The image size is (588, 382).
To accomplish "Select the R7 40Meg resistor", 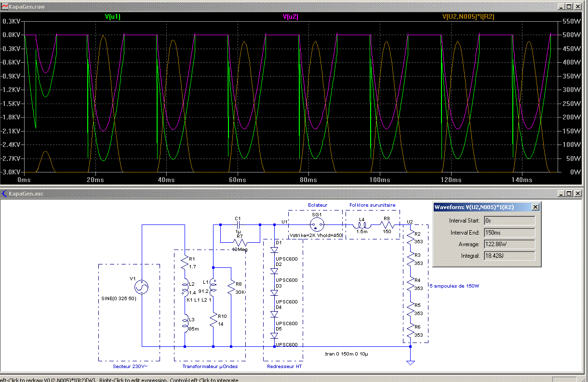I will coord(240,242).
